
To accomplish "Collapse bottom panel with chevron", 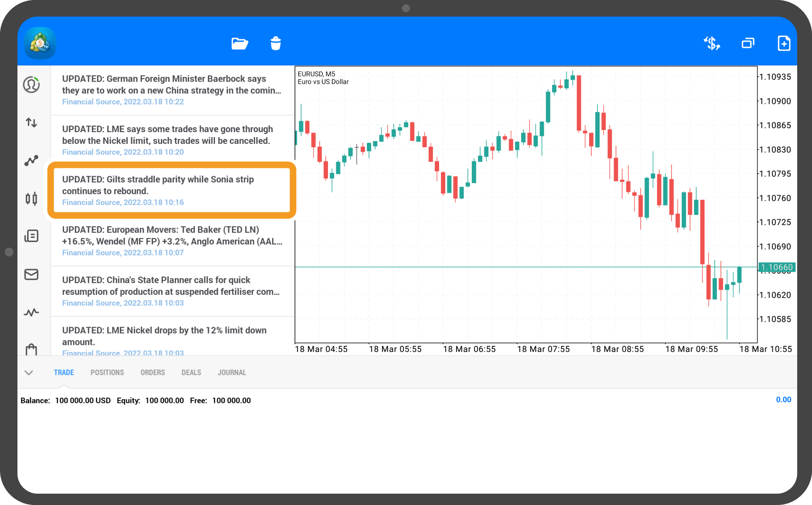I will point(29,372).
